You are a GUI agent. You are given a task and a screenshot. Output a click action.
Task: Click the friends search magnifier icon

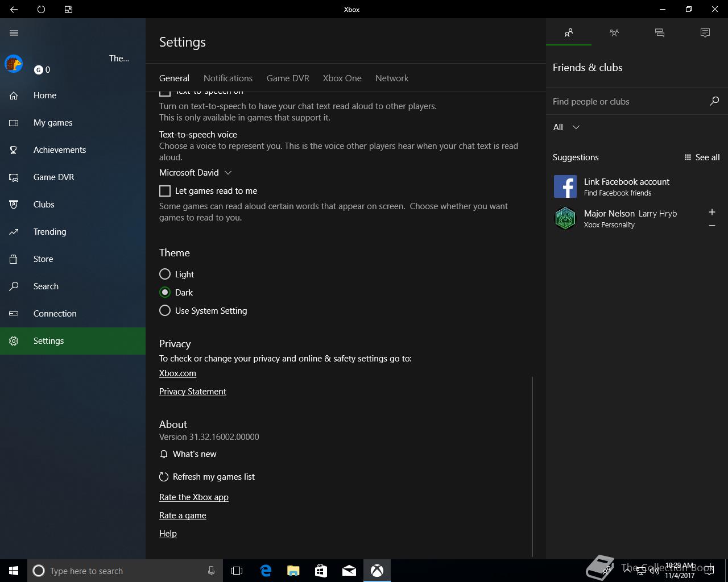click(714, 101)
